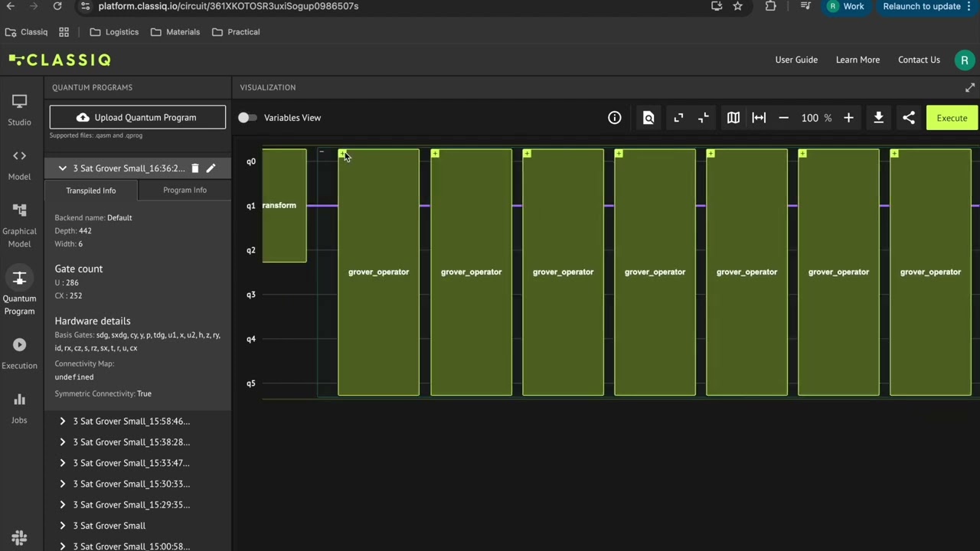Open the Jobs page in the sidebar
Image resolution: width=980 pixels, height=551 pixels.
tap(19, 408)
